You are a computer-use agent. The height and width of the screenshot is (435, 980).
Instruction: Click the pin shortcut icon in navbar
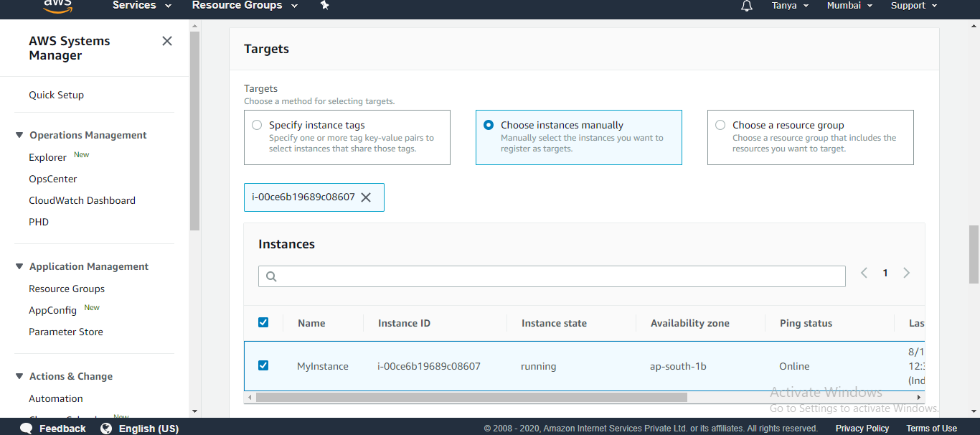point(324,5)
